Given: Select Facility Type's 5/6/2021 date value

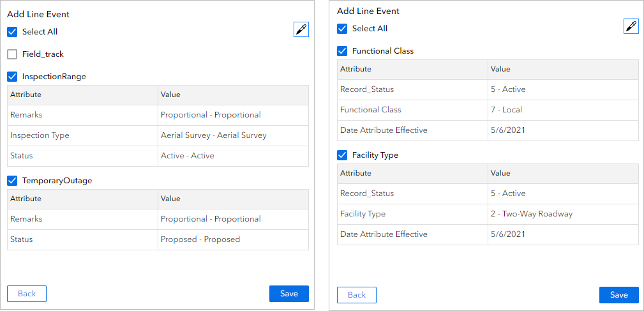Looking at the screenshot, I should click(x=507, y=234).
